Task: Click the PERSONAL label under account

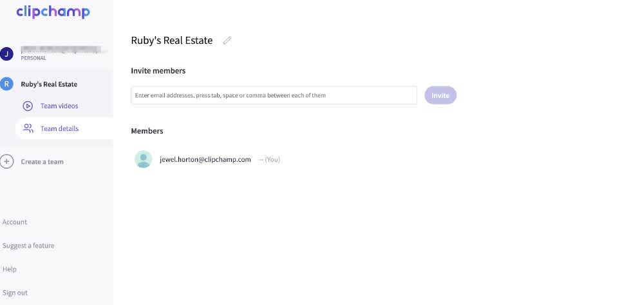Action: pos(33,59)
